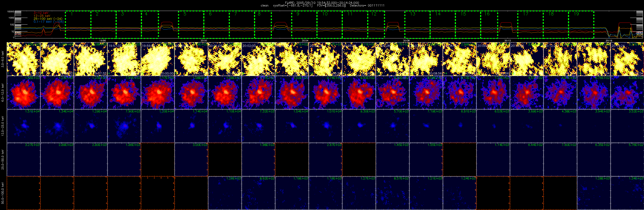This screenshot has height=210, width=644.
Task: Select interval 13 box on the light curve
Action: tap(417, 25)
